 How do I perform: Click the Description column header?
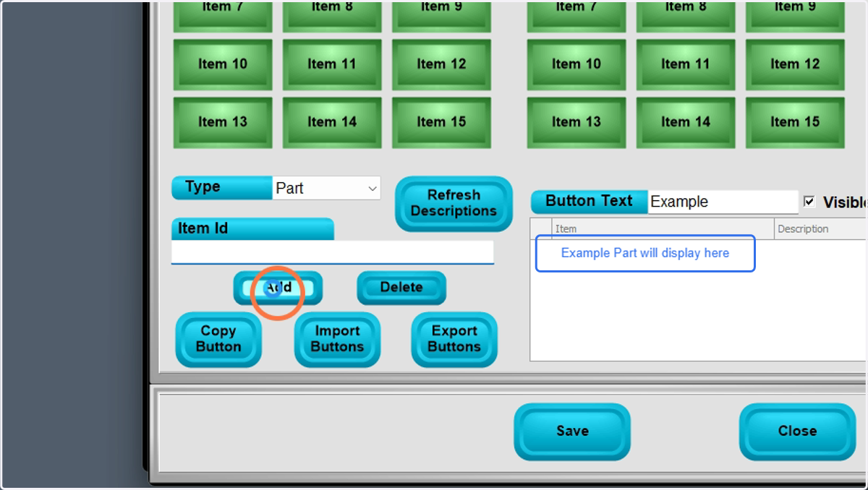(821, 228)
